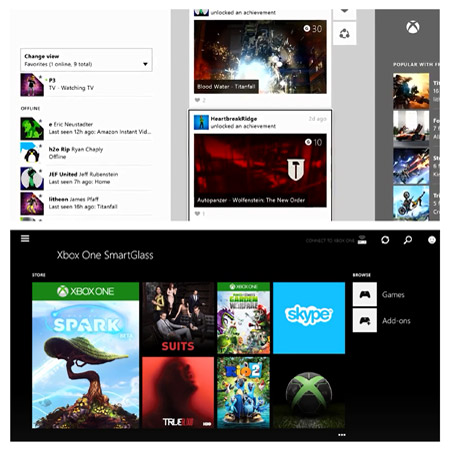
Task: Click the Games controller icon under Browse
Action: click(x=365, y=294)
